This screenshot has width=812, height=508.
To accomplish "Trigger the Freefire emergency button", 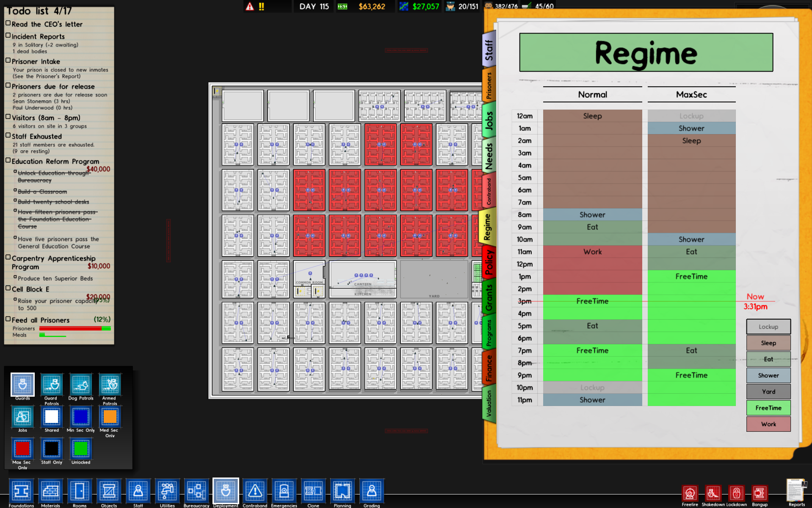I will point(690,494).
